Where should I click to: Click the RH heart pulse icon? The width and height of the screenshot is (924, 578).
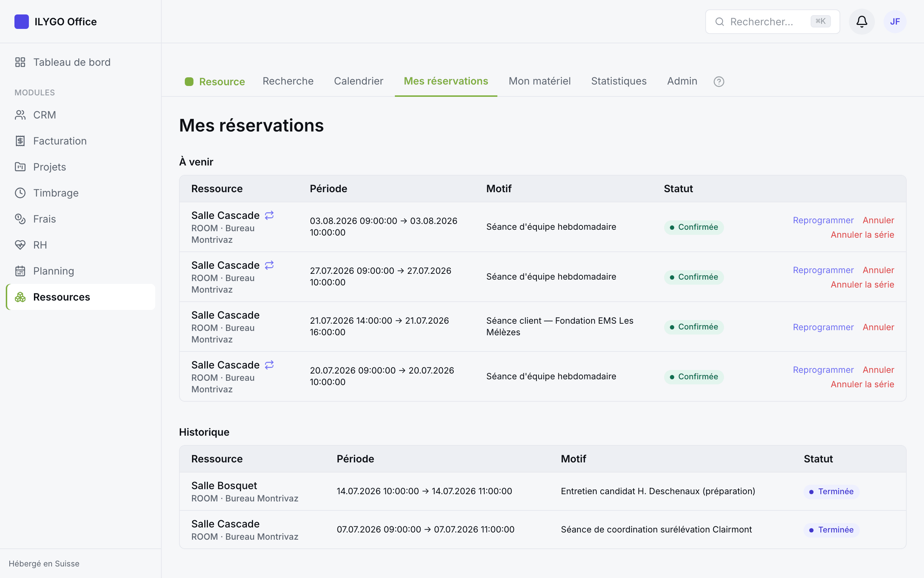pos(20,245)
